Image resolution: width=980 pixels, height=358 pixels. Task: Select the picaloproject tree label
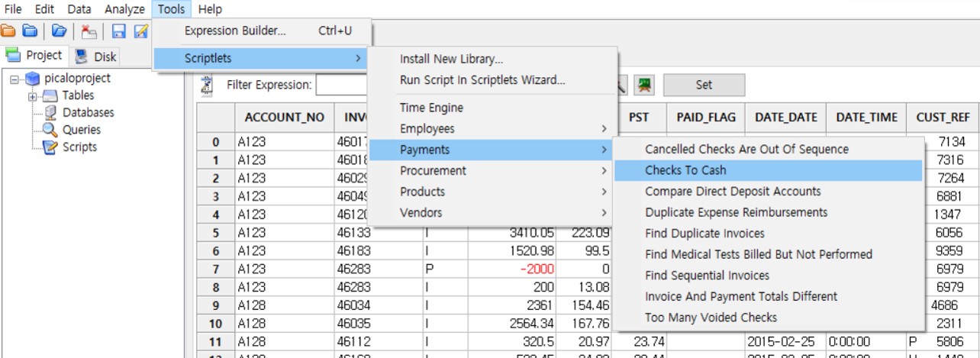(x=77, y=78)
